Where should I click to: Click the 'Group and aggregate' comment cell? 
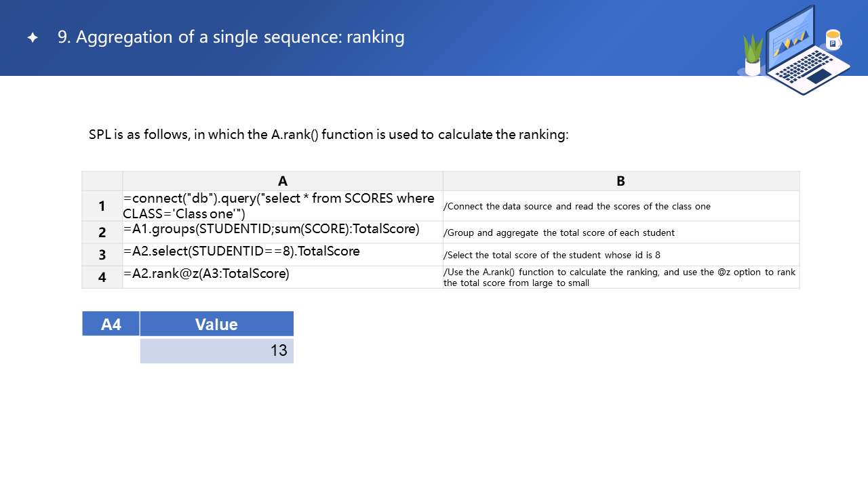tap(620, 232)
